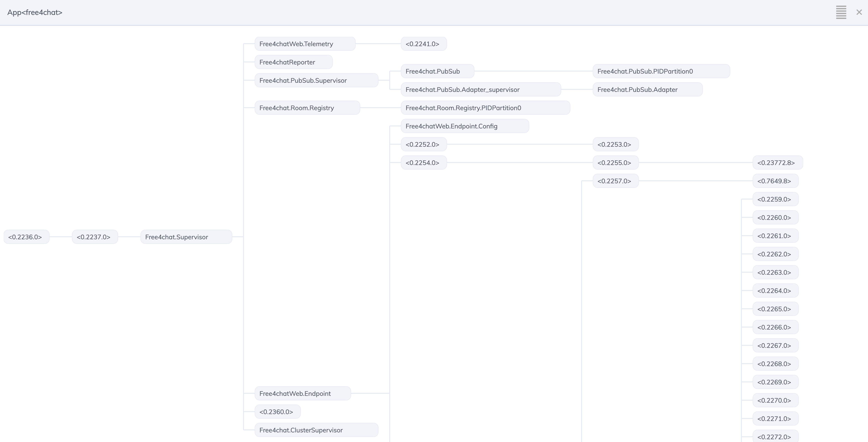Select the <0.2257.0> process node
868x442 pixels.
pyautogui.click(x=615, y=181)
